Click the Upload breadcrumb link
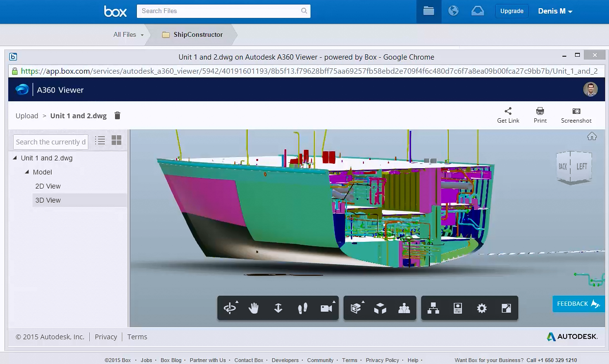 27,116
